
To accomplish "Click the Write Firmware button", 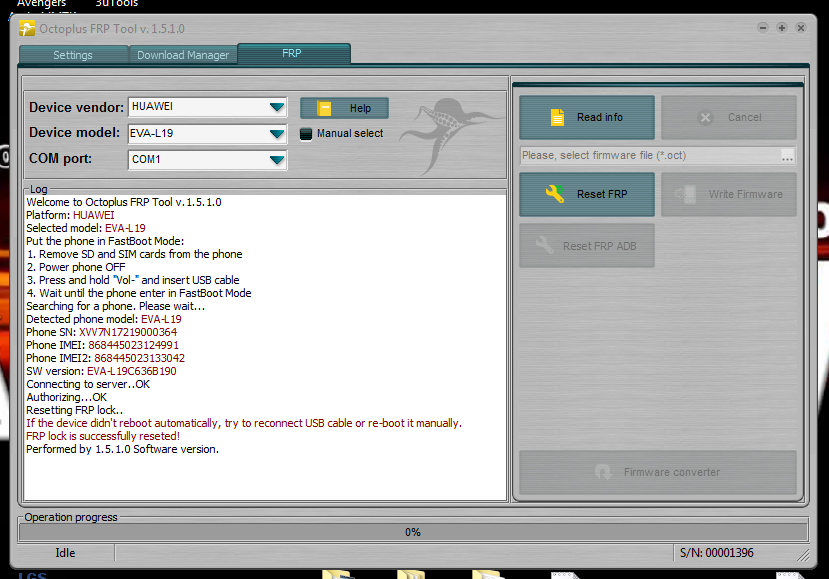I will 729,194.
